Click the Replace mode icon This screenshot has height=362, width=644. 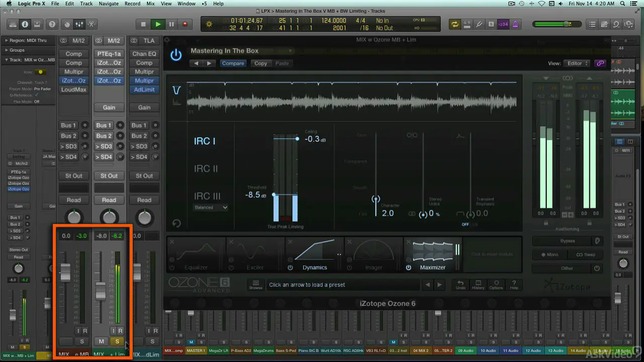(467, 24)
